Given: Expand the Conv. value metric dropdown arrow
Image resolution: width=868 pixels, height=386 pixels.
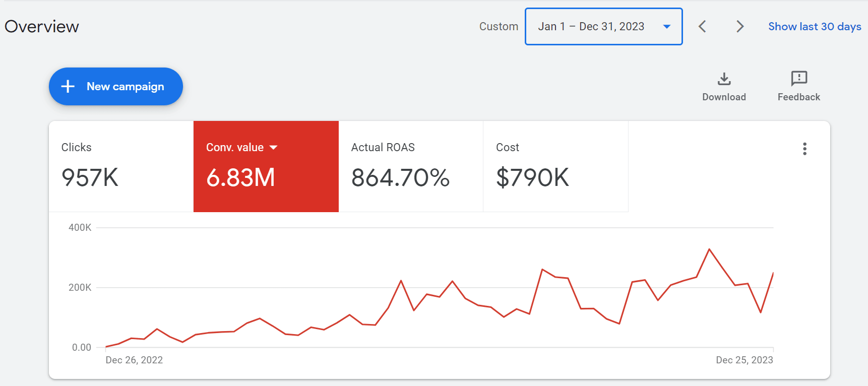Looking at the screenshot, I should click(x=274, y=148).
